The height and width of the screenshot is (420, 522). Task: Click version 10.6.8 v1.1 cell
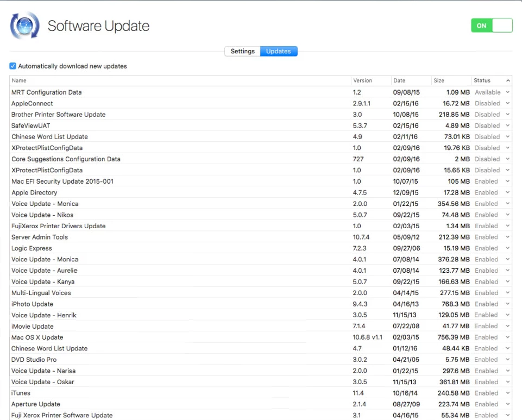click(x=368, y=337)
